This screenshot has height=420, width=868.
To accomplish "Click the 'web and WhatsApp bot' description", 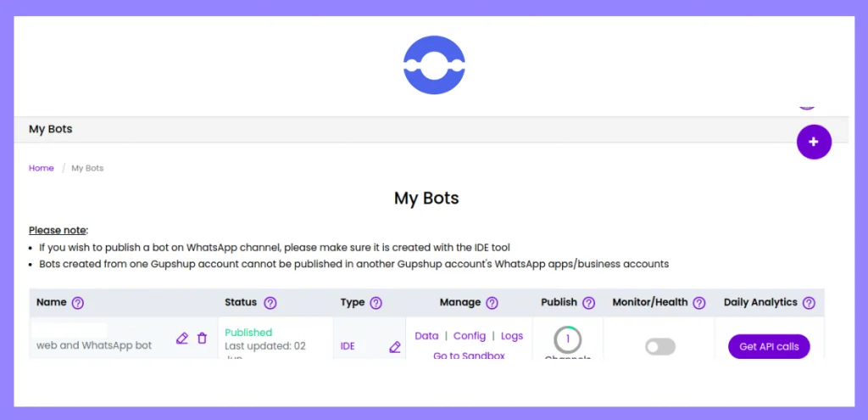I will (94, 345).
